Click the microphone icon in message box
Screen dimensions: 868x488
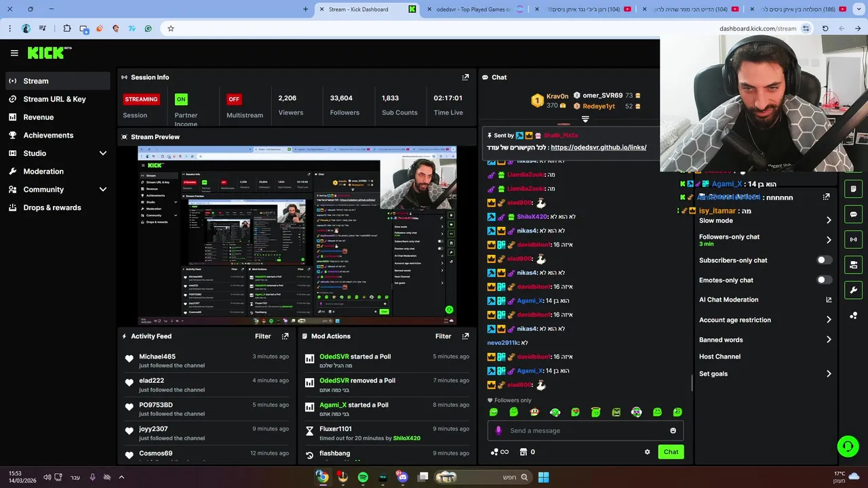tap(498, 430)
